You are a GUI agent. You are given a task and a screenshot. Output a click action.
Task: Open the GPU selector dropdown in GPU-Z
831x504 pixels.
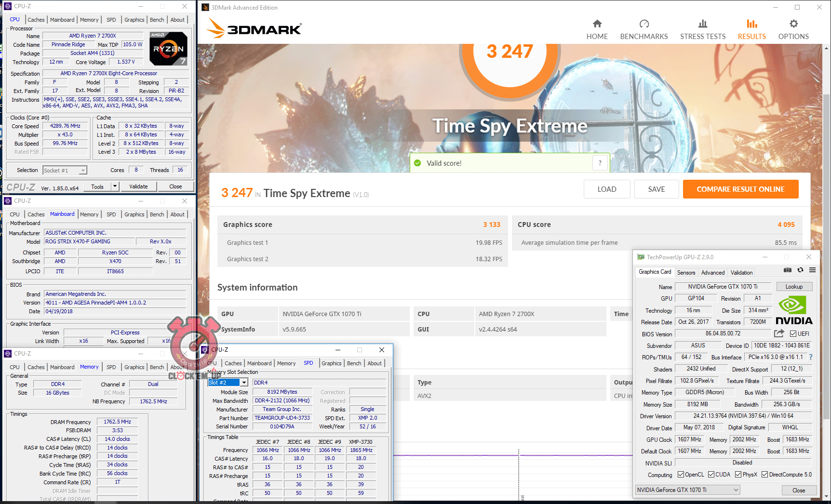pyautogui.click(x=736, y=490)
